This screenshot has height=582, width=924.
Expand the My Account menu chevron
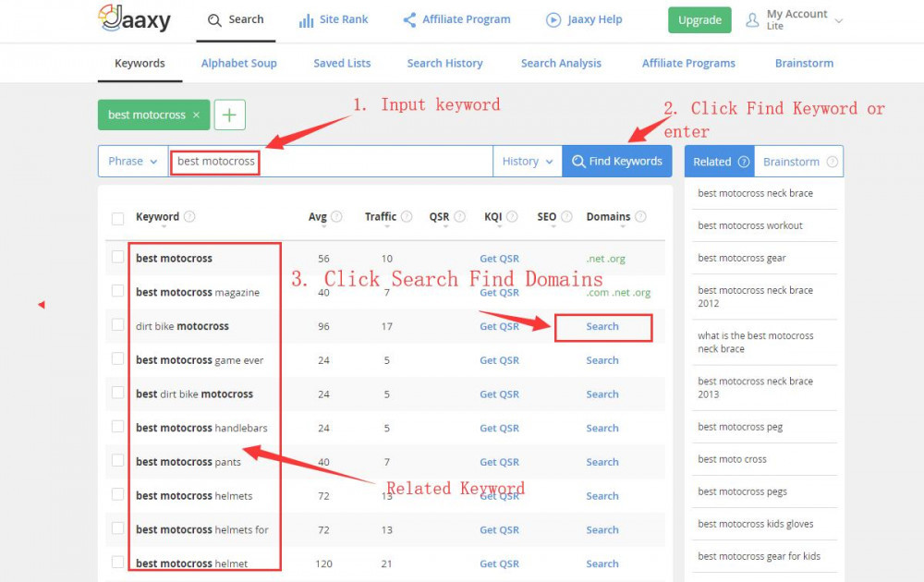[839, 20]
